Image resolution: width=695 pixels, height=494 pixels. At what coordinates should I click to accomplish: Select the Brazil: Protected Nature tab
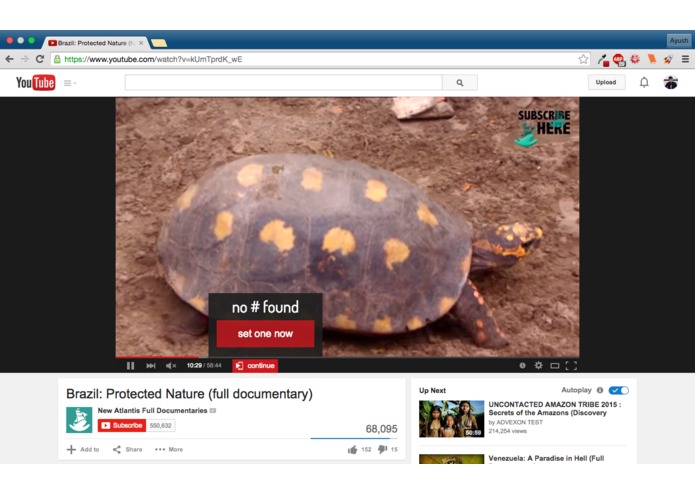pyautogui.click(x=95, y=43)
